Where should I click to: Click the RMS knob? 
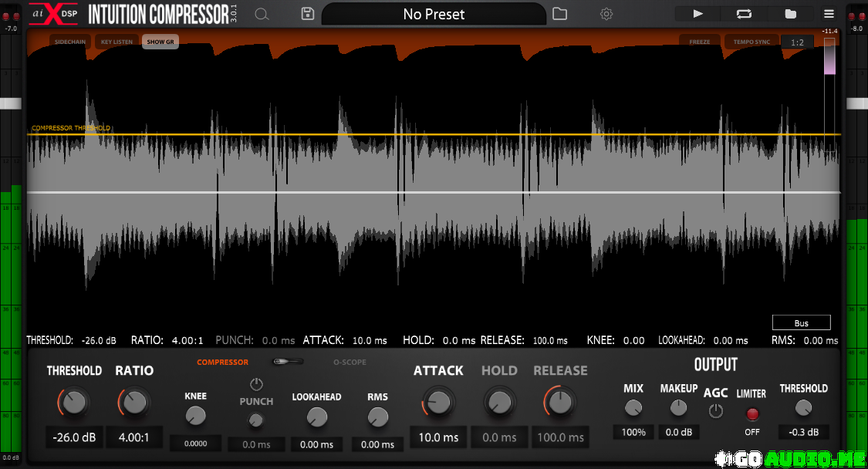coord(377,417)
